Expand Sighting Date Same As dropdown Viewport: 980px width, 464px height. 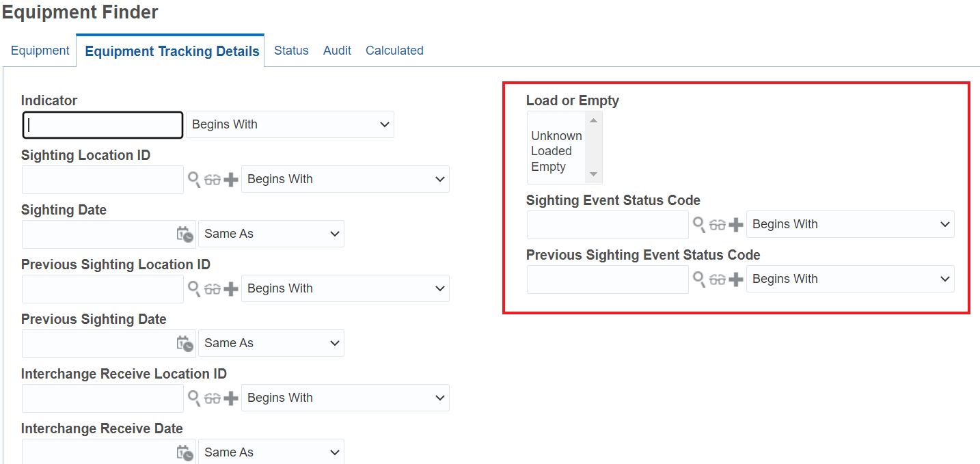(271, 234)
